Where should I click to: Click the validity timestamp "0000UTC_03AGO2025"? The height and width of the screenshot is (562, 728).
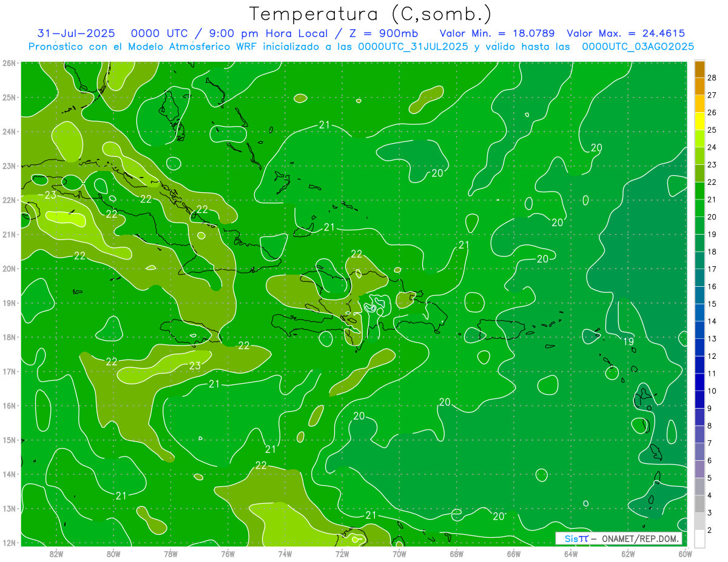tap(638, 47)
